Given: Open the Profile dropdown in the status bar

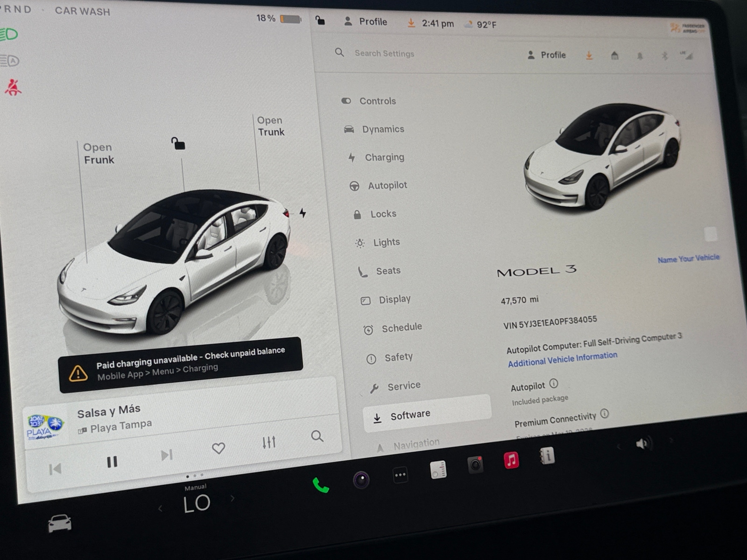Looking at the screenshot, I should point(366,21).
